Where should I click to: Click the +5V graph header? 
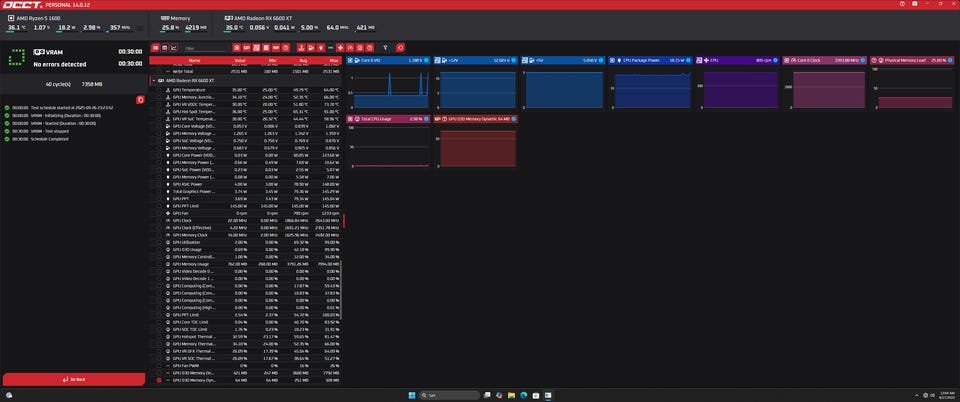click(563, 60)
